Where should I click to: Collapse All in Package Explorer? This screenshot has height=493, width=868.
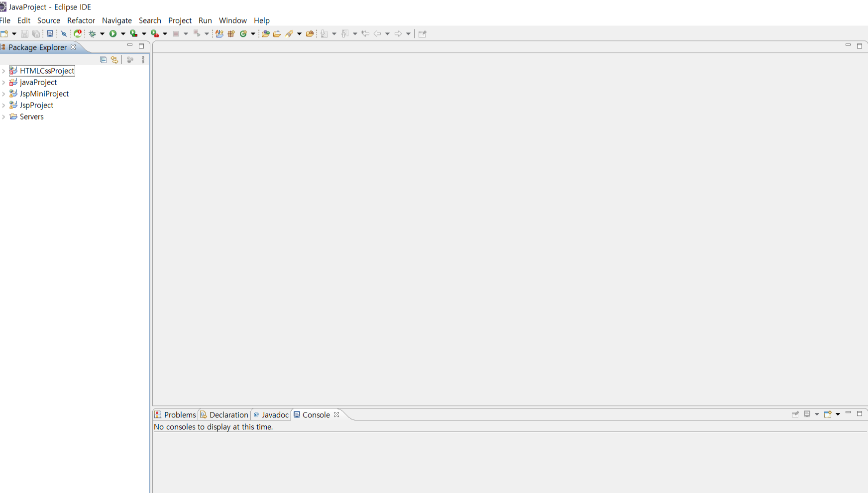[103, 60]
